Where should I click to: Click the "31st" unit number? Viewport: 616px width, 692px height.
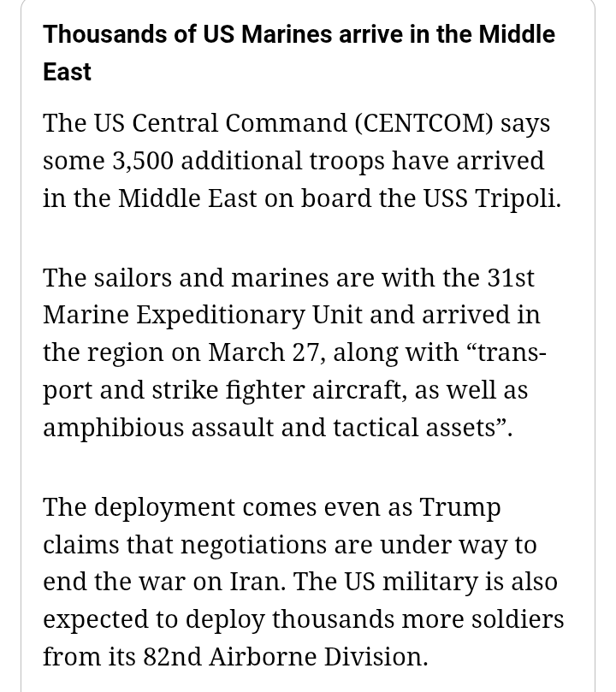pos(511,278)
